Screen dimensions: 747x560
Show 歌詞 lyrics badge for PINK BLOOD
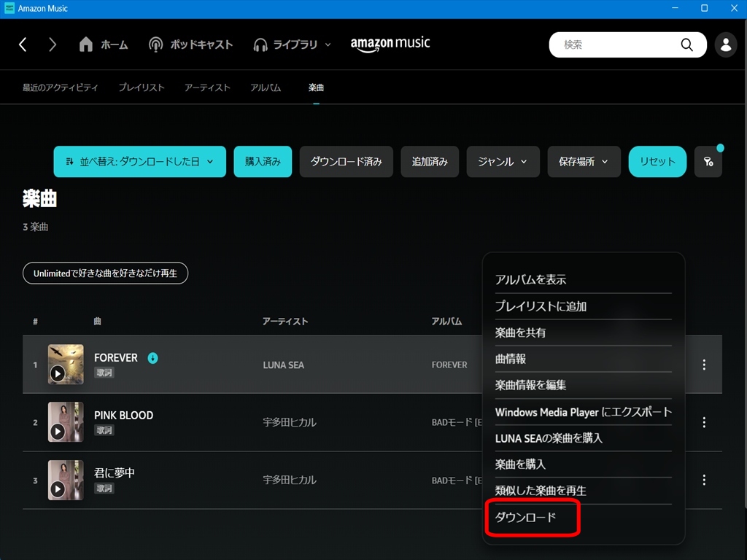[104, 430]
